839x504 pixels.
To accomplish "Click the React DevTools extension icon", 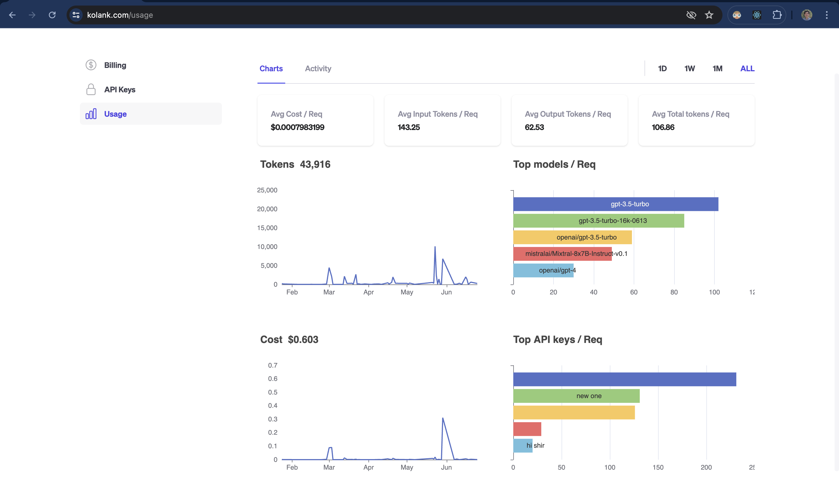I will pyautogui.click(x=756, y=15).
